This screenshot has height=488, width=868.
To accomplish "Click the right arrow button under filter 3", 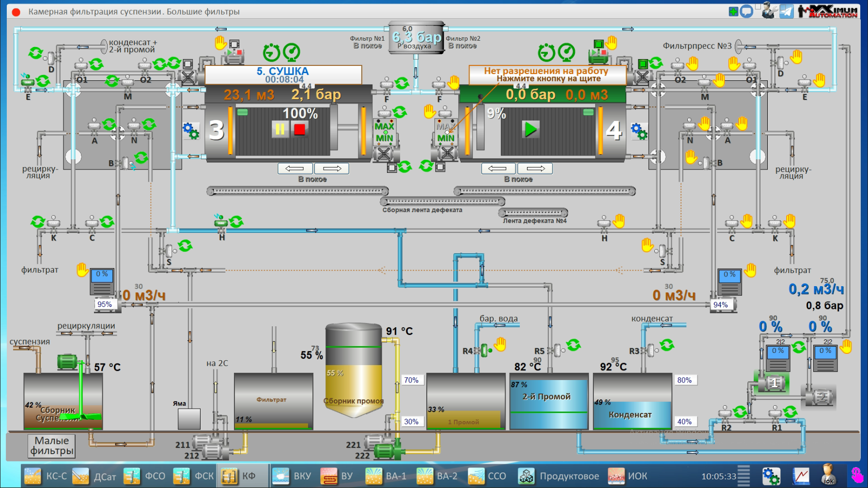I will (332, 168).
